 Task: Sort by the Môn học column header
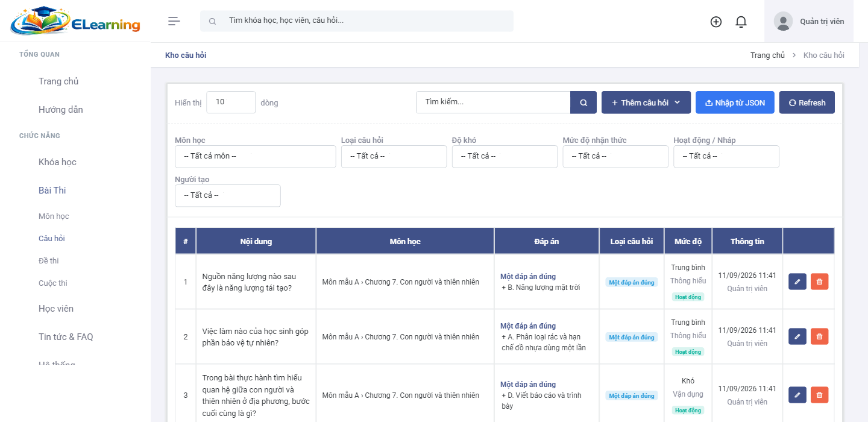[x=405, y=241]
